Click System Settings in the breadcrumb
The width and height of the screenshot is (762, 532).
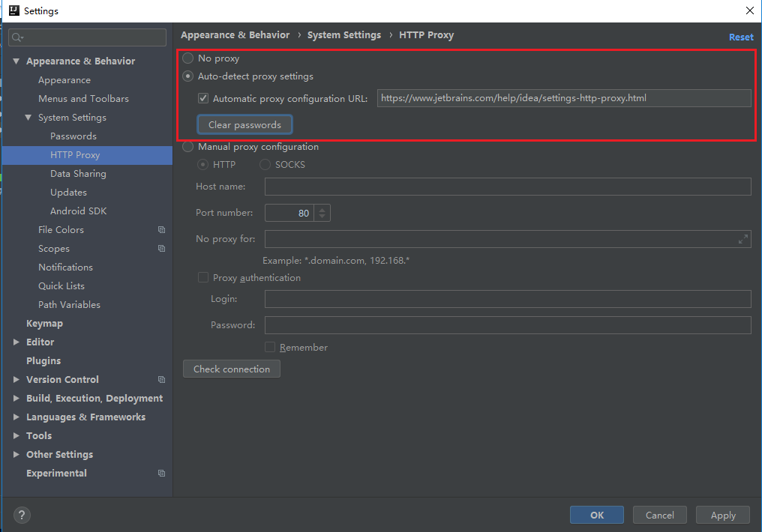point(344,35)
